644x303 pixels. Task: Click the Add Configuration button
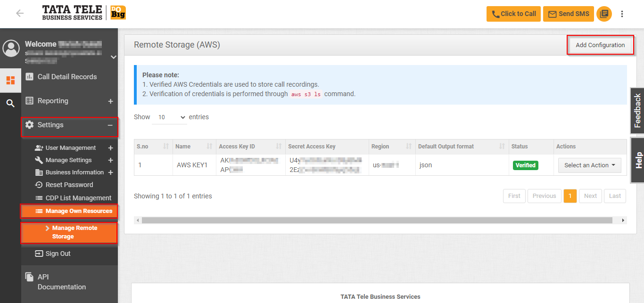[600, 45]
